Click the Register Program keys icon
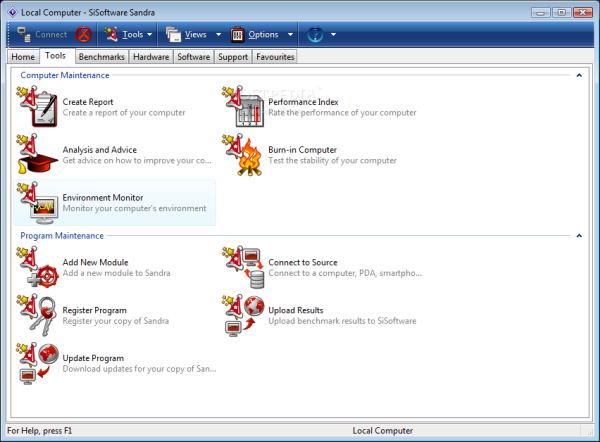This screenshot has height=442, width=600. tap(38, 315)
